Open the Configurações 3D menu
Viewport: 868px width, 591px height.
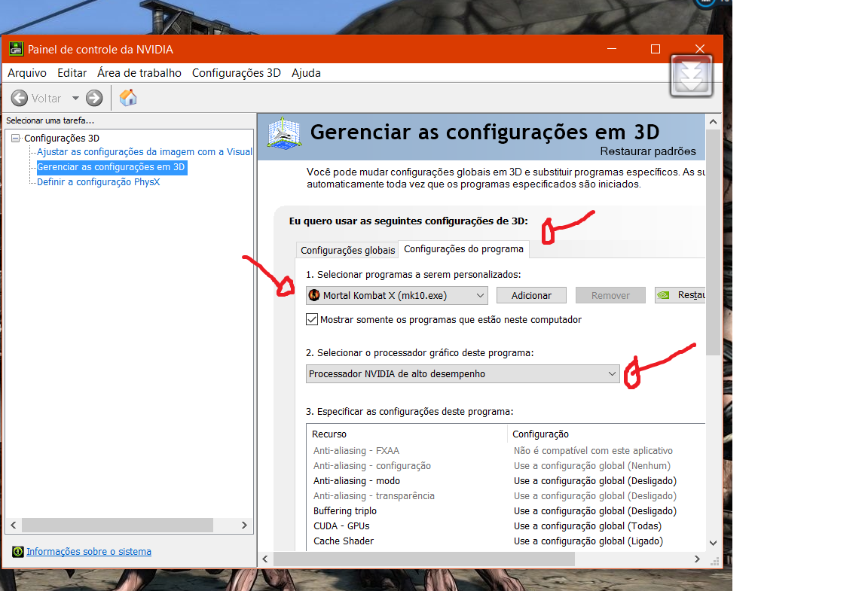pos(237,73)
